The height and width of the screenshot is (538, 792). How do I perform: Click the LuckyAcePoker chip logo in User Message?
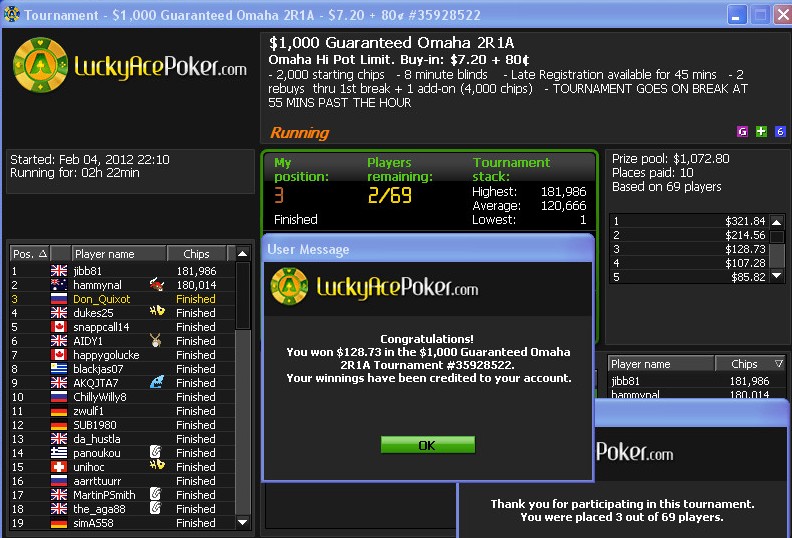(289, 286)
